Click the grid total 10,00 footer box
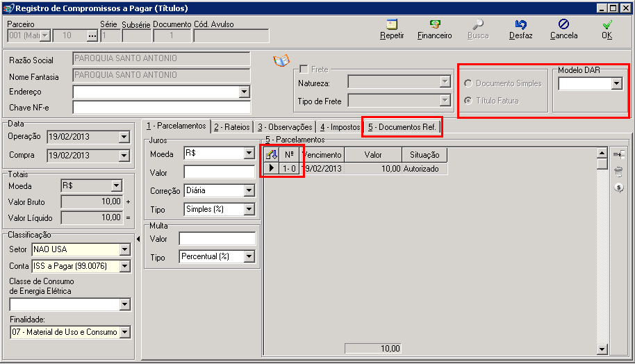Screen dimensions: 635x364 pyautogui.click(x=373, y=348)
